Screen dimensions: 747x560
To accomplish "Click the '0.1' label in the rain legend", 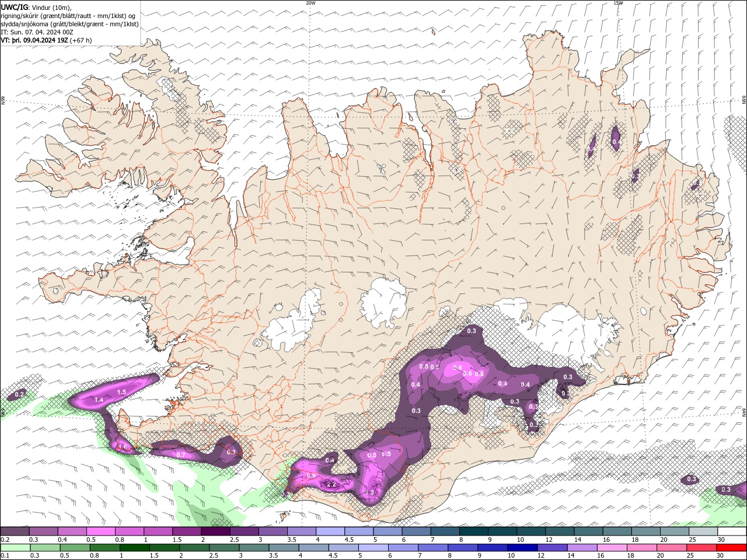I will (5, 556).
